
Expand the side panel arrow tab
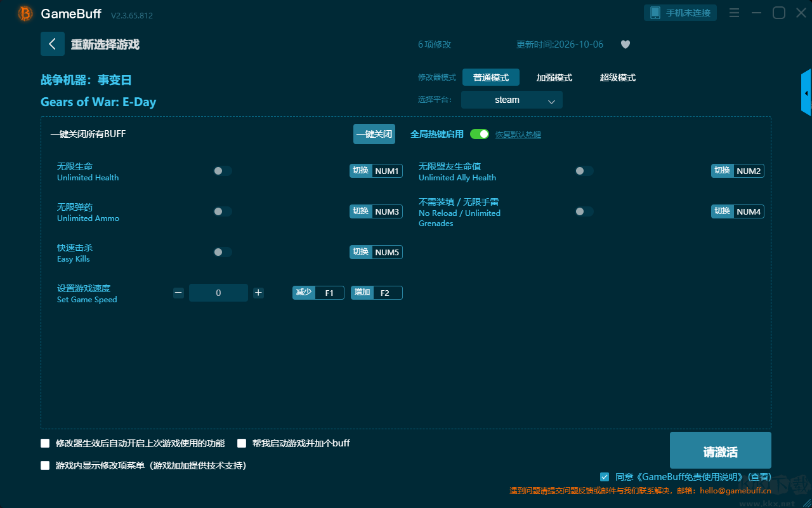(x=806, y=93)
